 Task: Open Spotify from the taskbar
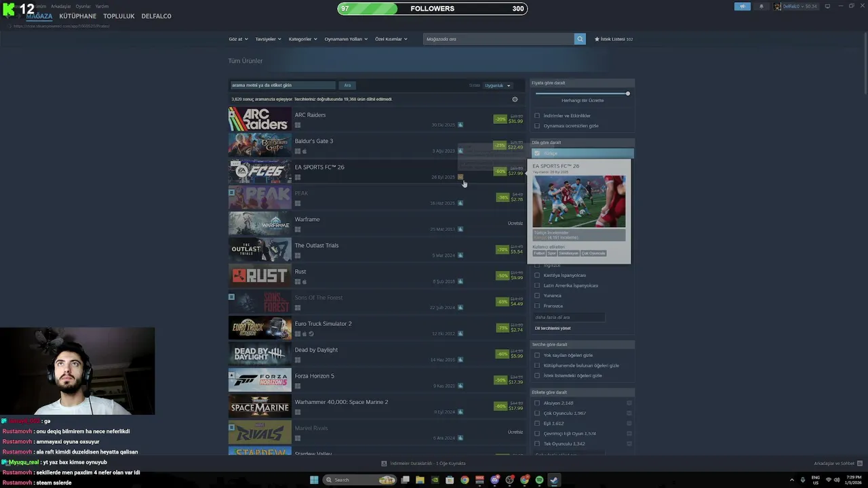click(x=540, y=480)
